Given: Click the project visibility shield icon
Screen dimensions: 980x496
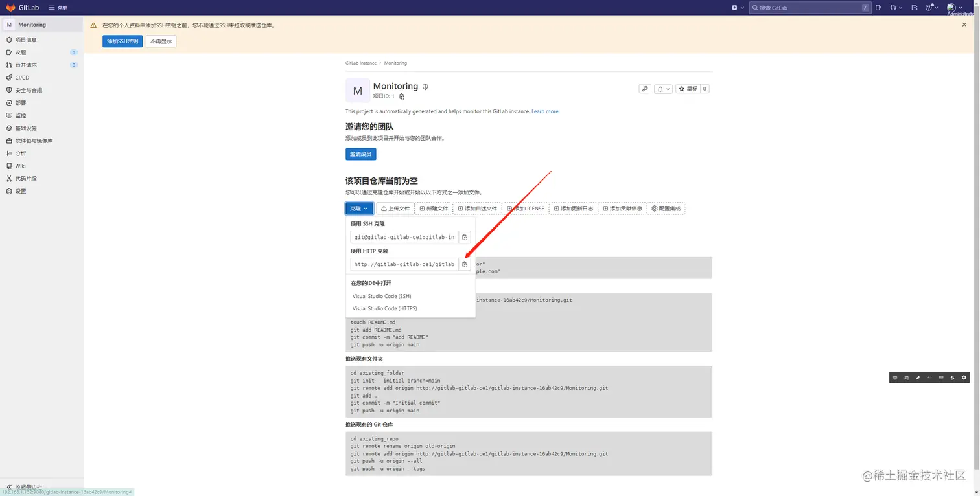Looking at the screenshot, I should coord(425,87).
